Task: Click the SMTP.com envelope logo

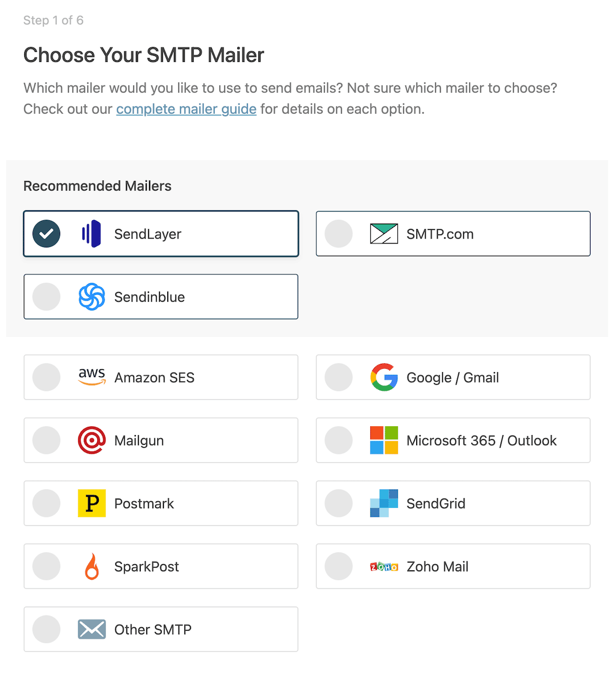Action: pyautogui.click(x=384, y=234)
